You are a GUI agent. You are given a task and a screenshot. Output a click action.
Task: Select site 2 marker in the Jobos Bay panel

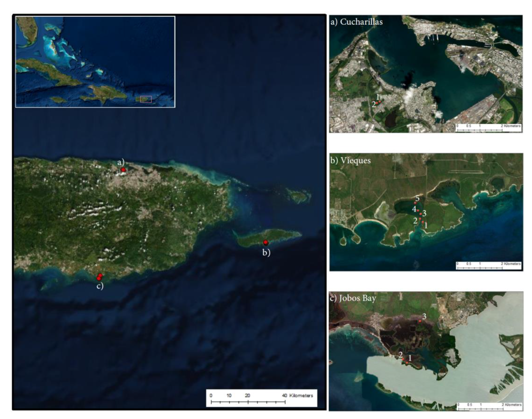(403, 359)
